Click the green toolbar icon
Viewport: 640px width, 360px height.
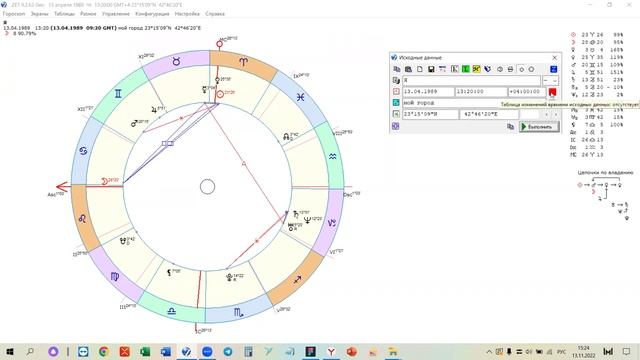(x=466, y=69)
